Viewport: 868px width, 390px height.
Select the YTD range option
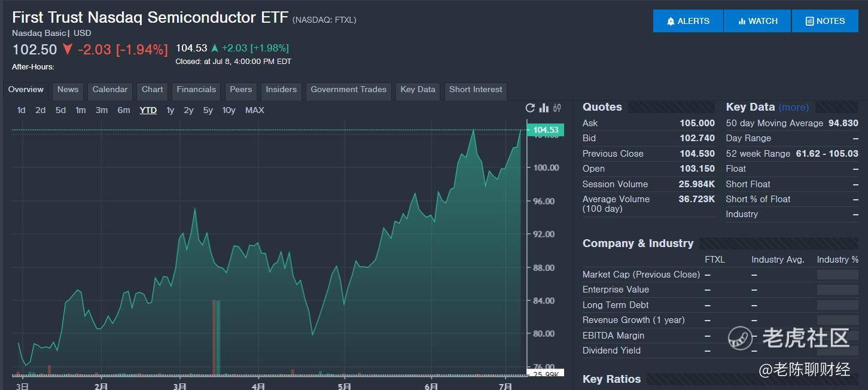tap(148, 110)
